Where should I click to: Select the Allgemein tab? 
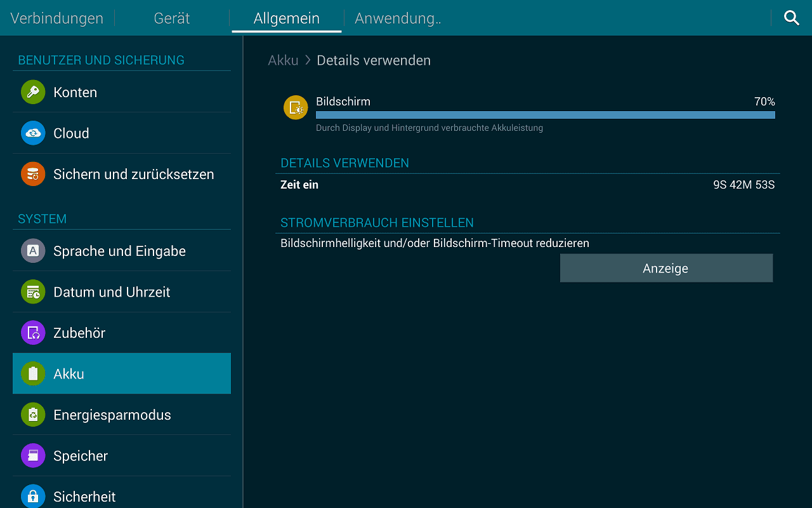click(x=287, y=18)
